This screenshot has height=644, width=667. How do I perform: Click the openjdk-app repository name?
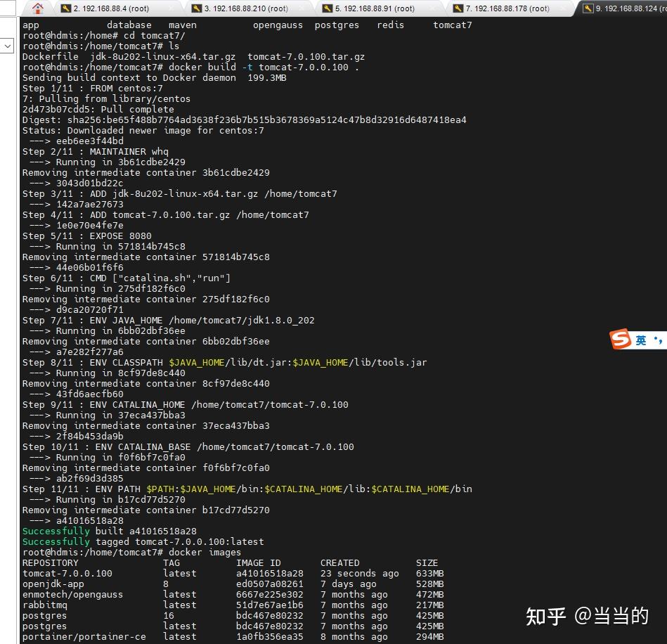coord(53,584)
